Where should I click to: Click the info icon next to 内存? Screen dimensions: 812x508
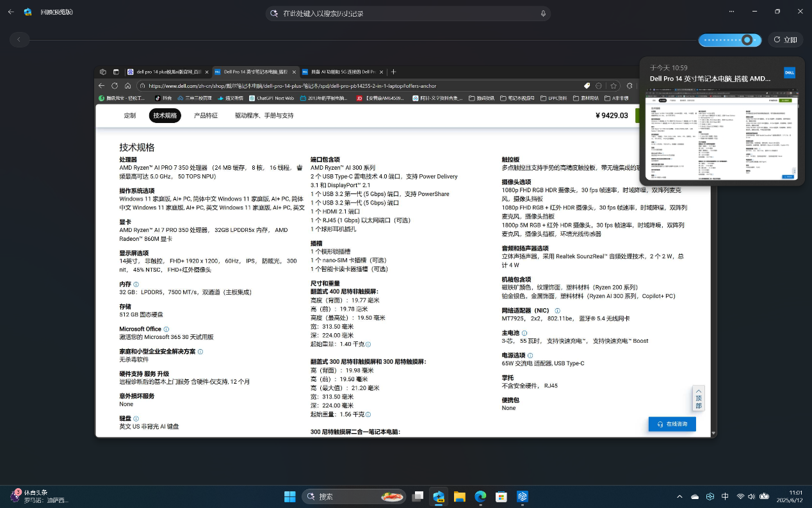coord(136,284)
